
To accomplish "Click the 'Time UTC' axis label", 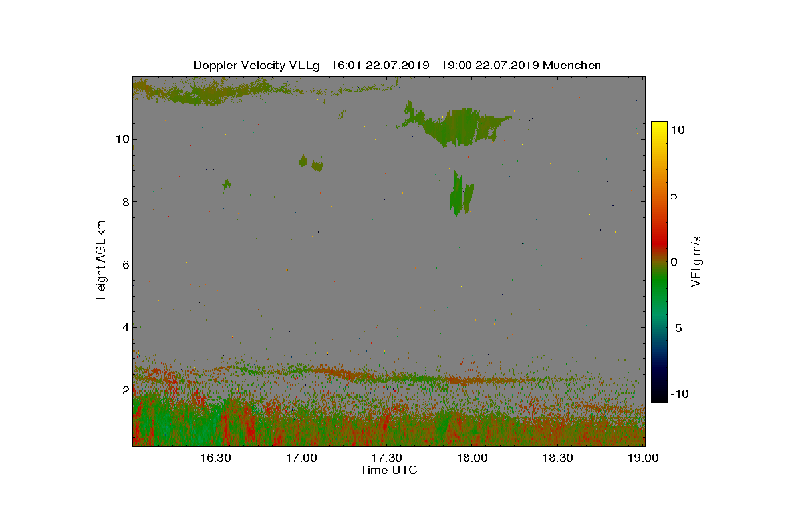I will click(388, 470).
